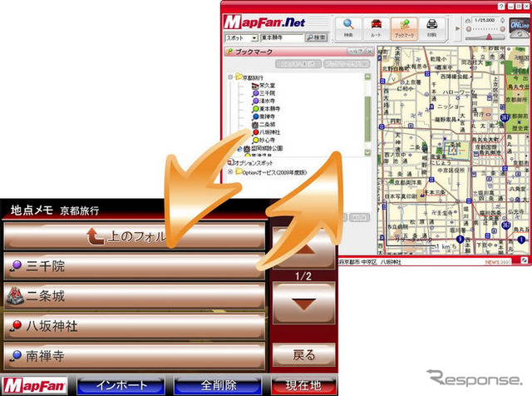
Task: Collapse the 京都旅行 folder in bookmark tree
Action: coord(230,77)
